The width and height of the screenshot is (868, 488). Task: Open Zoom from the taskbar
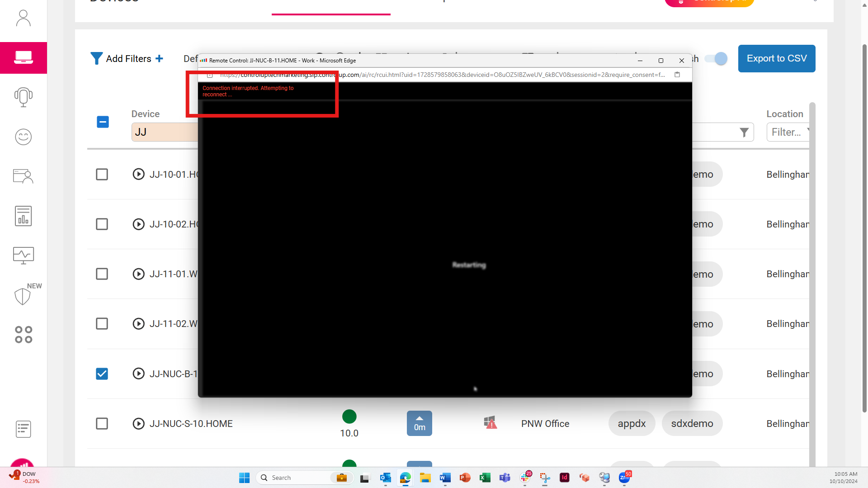pos(624,478)
